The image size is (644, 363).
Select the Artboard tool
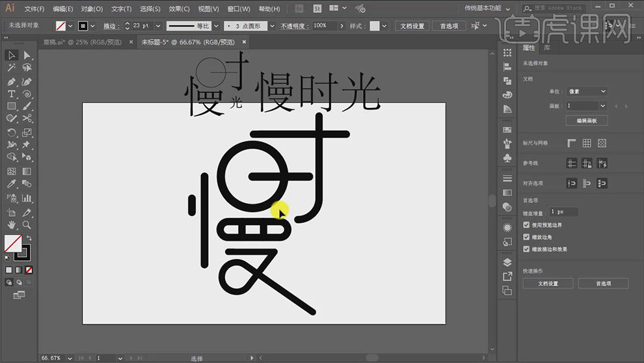pos(11,212)
